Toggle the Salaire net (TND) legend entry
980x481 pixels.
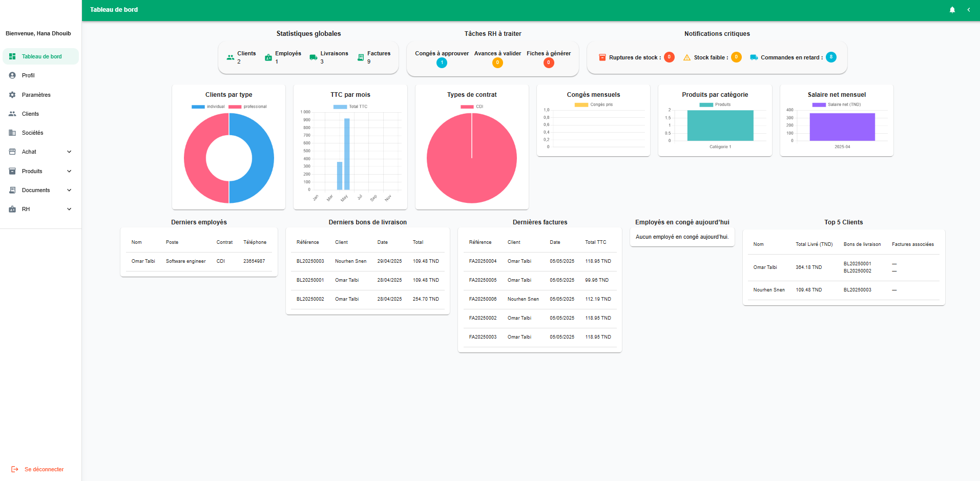[x=837, y=104]
